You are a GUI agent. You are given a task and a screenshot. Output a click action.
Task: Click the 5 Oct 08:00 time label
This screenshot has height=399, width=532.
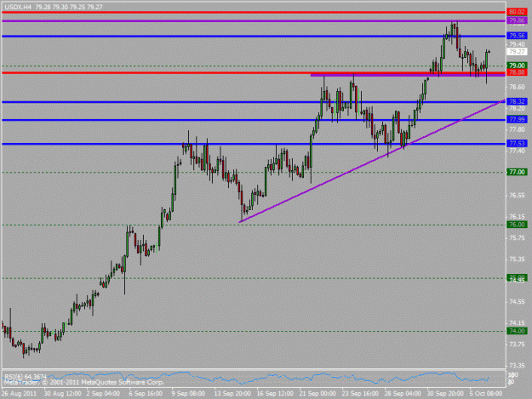pyautogui.click(x=486, y=394)
